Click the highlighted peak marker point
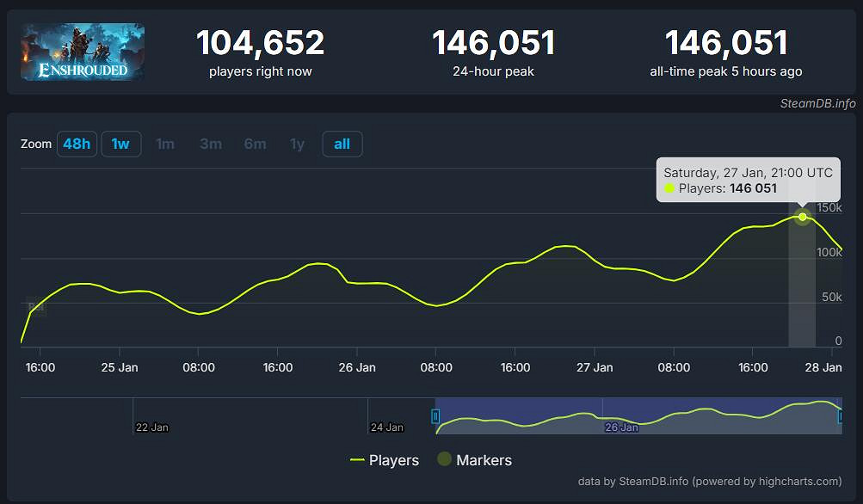 pos(802,217)
